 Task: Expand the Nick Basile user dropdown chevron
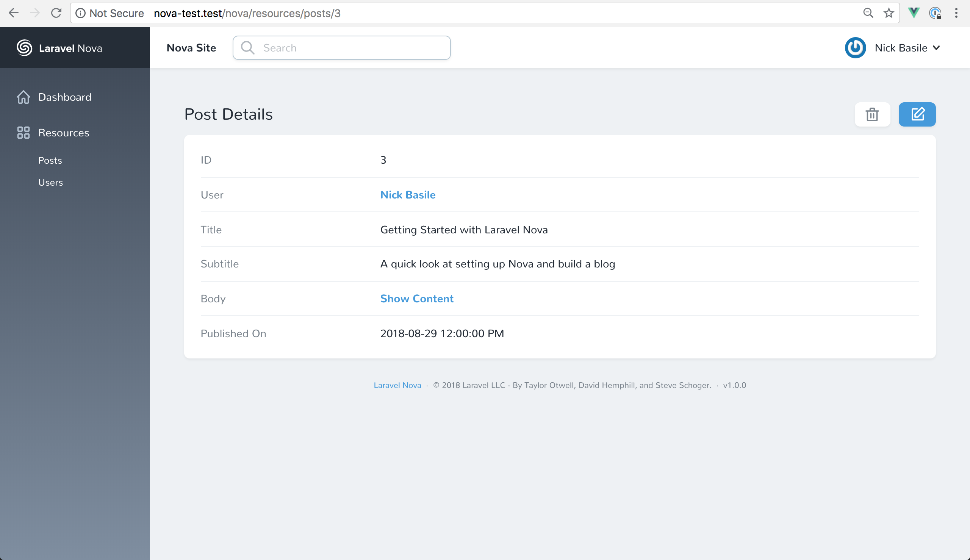(x=937, y=48)
